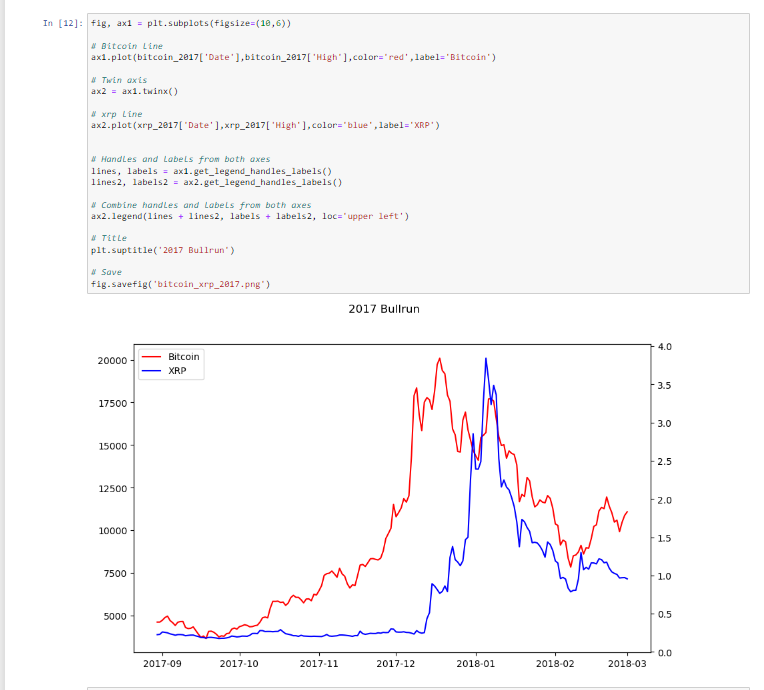Viewport: 764px width, 690px height.
Task: Click the ax2.legend code line
Action: tap(249, 216)
